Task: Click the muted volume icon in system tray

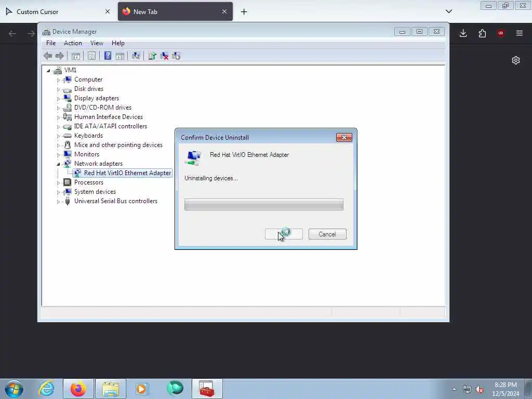Action: point(480,390)
